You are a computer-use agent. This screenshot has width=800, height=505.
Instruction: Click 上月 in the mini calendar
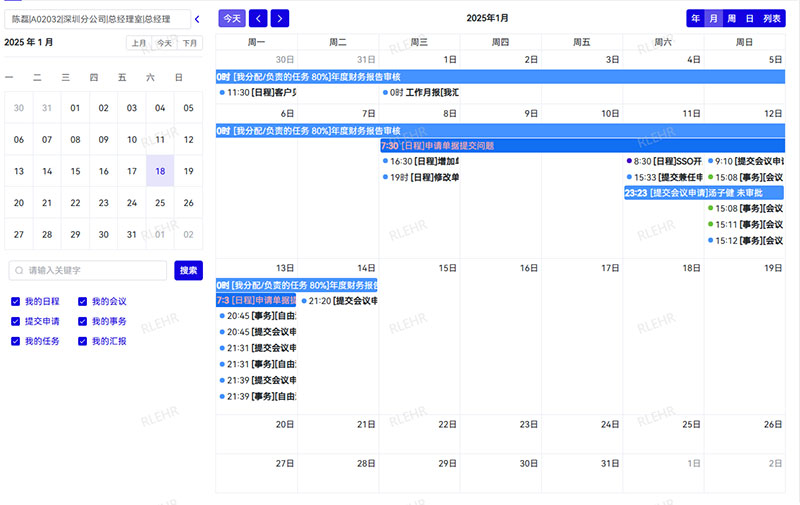click(139, 43)
